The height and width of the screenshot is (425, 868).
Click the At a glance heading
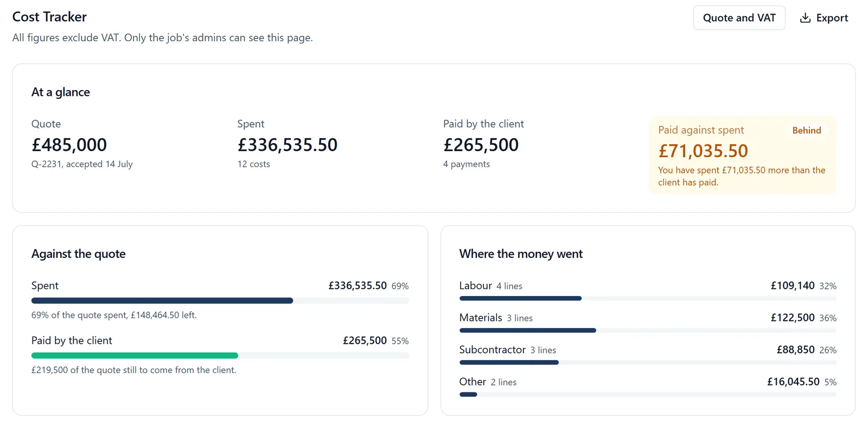point(61,92)
